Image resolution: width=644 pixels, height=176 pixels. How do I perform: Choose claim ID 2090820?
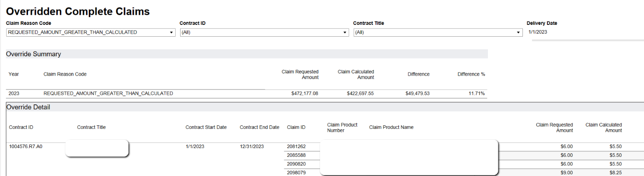pyautogui.click(x=296, y=164)
